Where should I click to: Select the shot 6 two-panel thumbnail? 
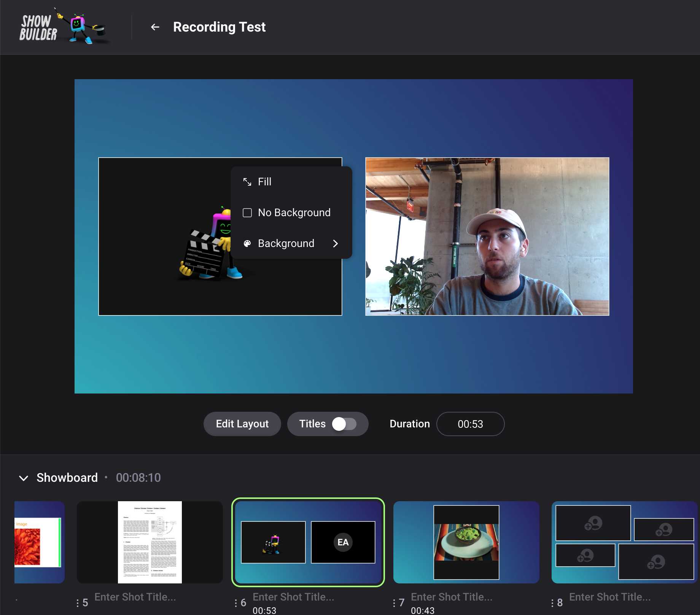click(x=308, y=542)
